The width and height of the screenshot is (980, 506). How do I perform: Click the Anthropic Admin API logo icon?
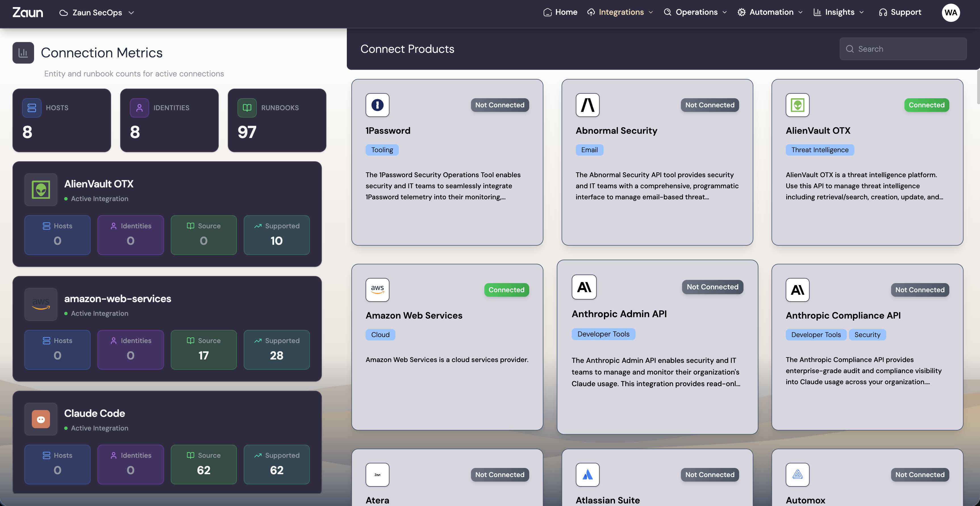583,287
